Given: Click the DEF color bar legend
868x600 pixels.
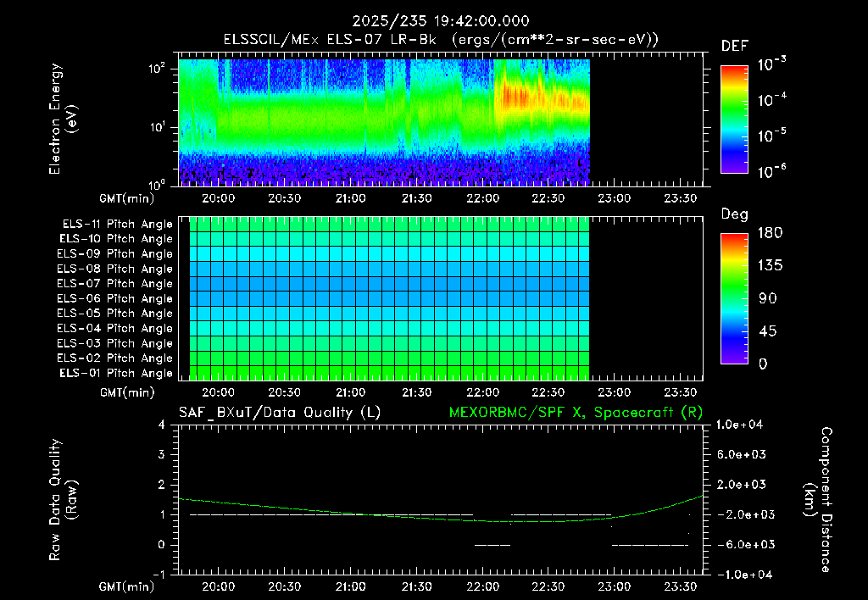Looking at the screenshot, I should click(734, 119).
